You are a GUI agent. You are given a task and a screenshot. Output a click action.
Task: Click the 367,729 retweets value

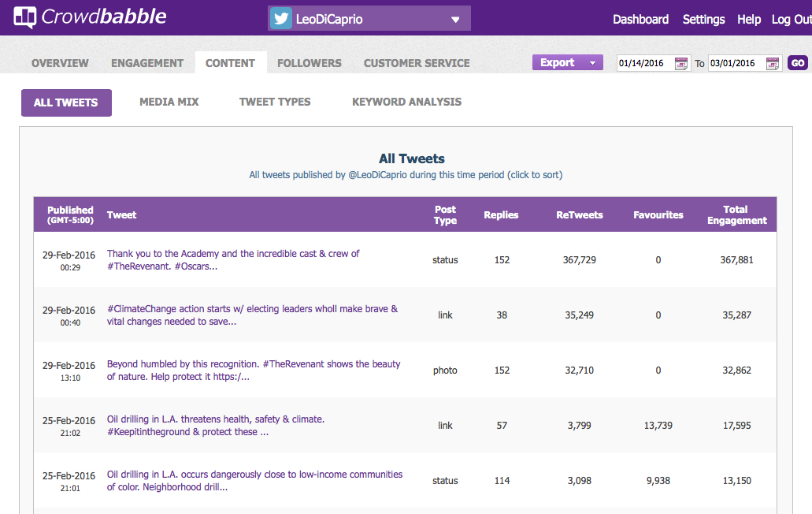[580, 260]
